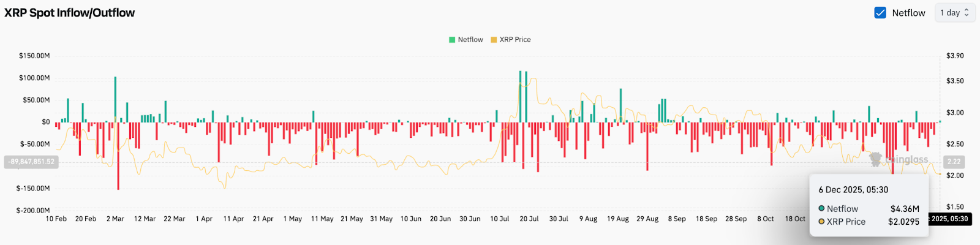Image resolution: width=980 pixels, height=245 pixels.
Task: Click the black crosshair date tag on x-axis
Action: point(949,219)
